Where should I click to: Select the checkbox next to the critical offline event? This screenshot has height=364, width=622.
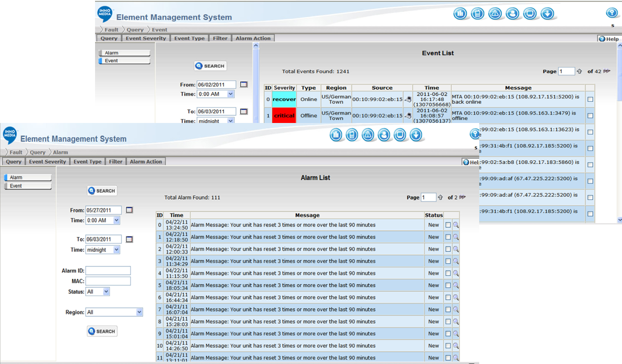[x=590, y=115]
